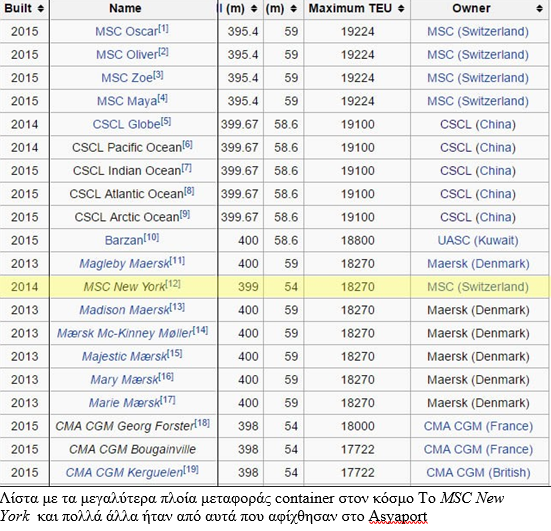Select the 2014 built year for CSCL Pacific Ocean
551x531 pixels.
coord(24,148)
